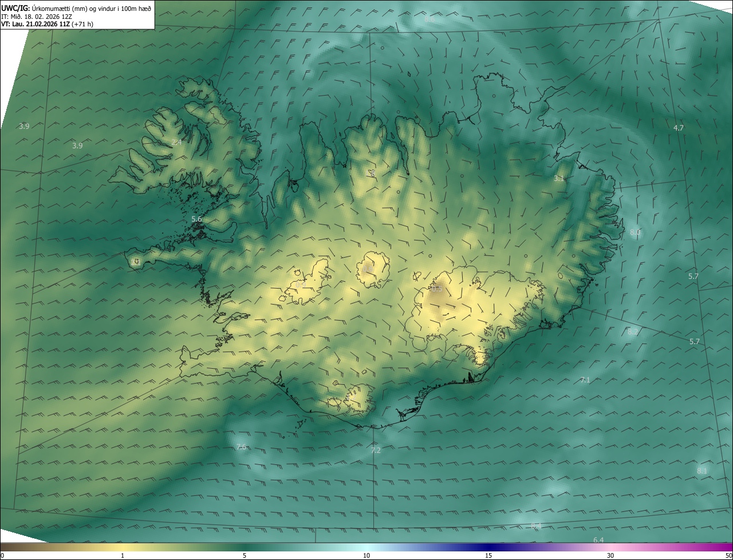
Task: Click the "7.2" value south of Iceland
Action: coord(376,451)
